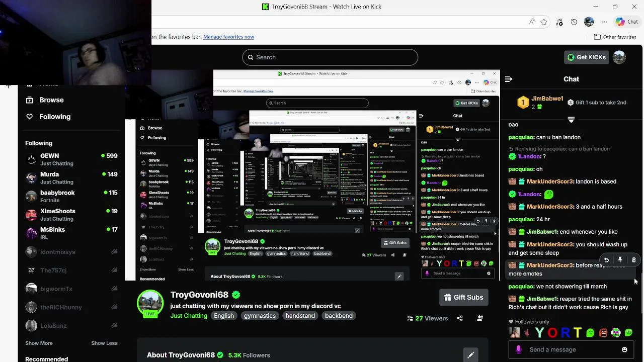
Task: Click the 5.3K Followers text
Action: tap(249, 355)
